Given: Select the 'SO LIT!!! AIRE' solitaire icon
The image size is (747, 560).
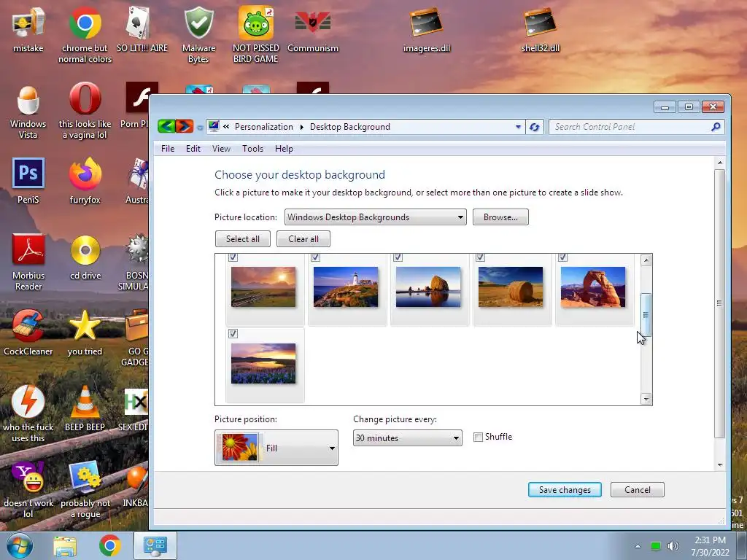Looking at the screenshot, I should click(x=142, y=28).
